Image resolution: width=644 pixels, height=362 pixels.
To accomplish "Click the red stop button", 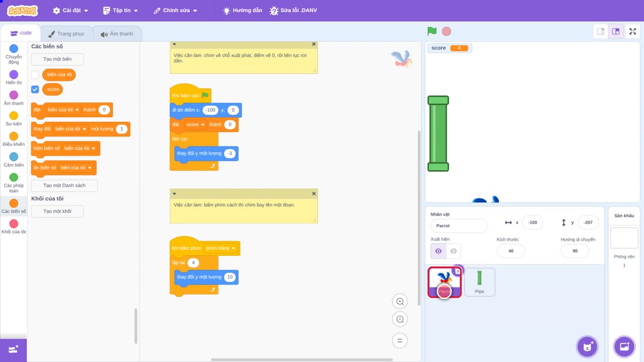I will tap(447, 31).
